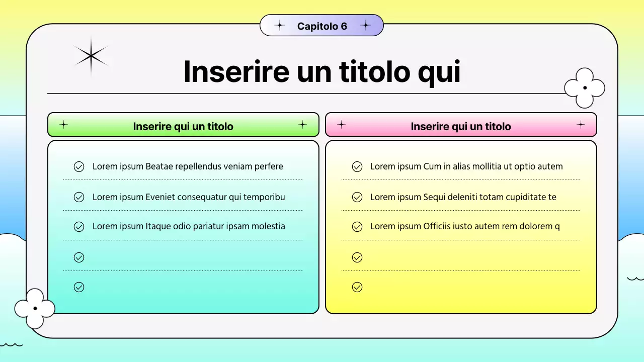The image size is (644, 362).
Task: Click the 'Officiis iusto autem rem' text line
Action: click(465, 226)
